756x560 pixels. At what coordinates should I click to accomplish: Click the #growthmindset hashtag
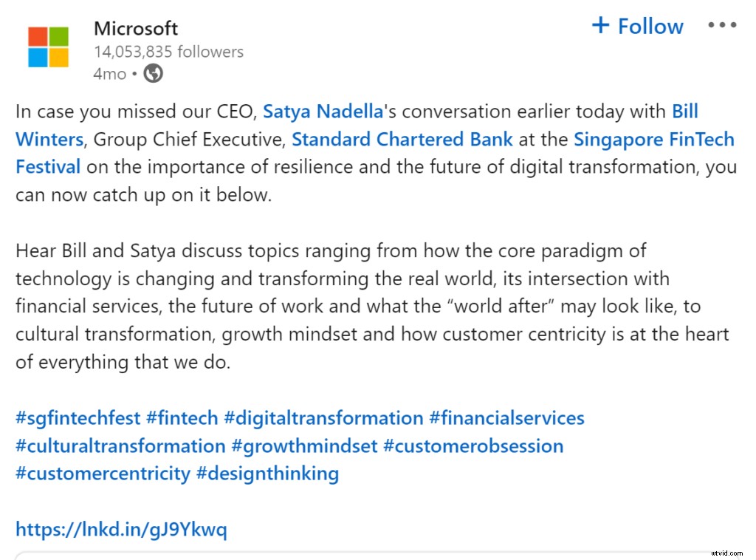point(304,446)
